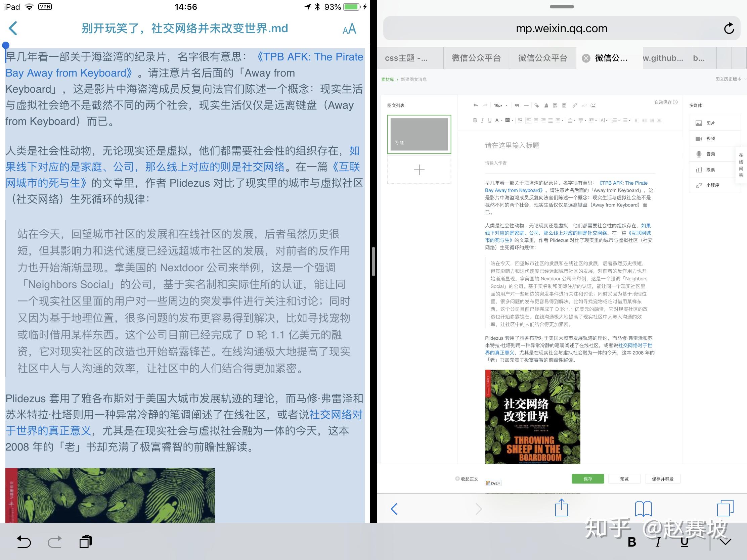Collapse the article body via 收起正文
This screenshot has height=560, width=747.
tap(467, 479)
